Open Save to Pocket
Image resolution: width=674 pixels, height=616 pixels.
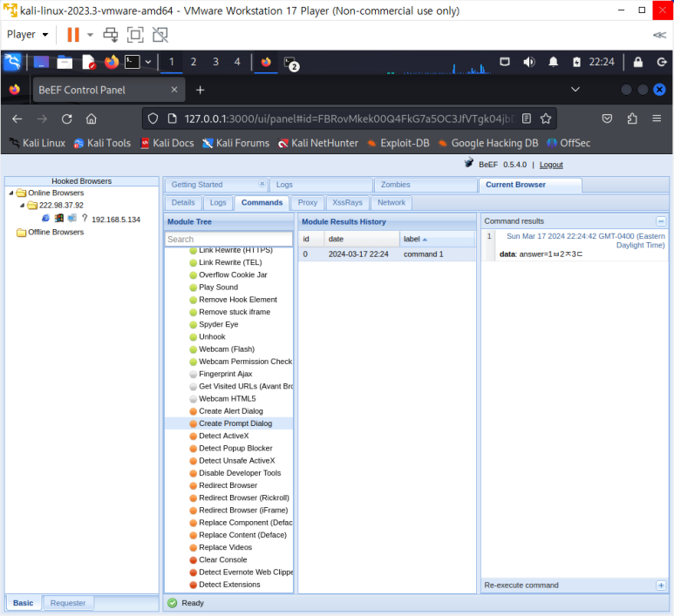point(607,118)
